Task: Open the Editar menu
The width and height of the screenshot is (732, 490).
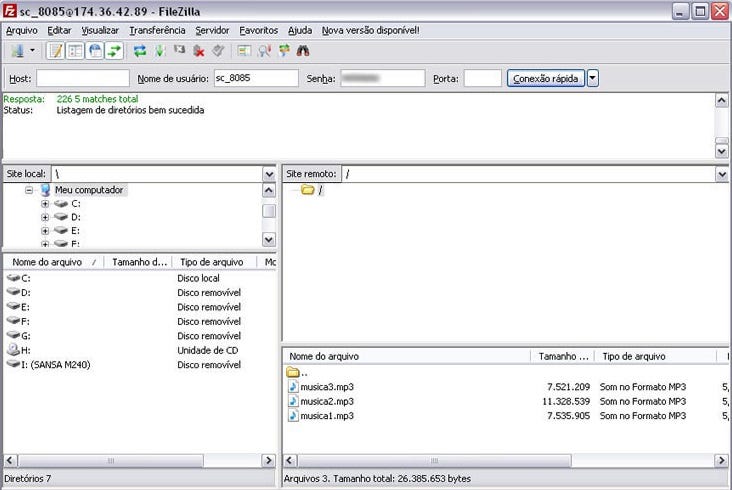Action: click(x=59, y=30)
